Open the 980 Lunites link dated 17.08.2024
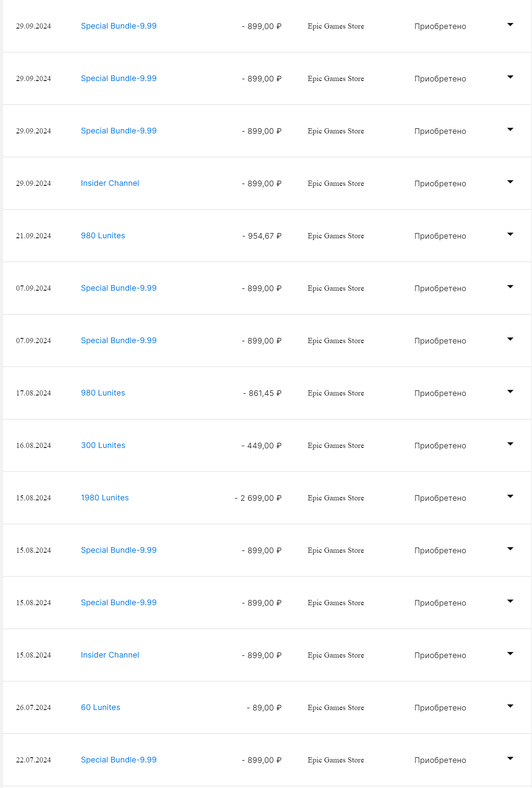532x788 pixels. 103,393
